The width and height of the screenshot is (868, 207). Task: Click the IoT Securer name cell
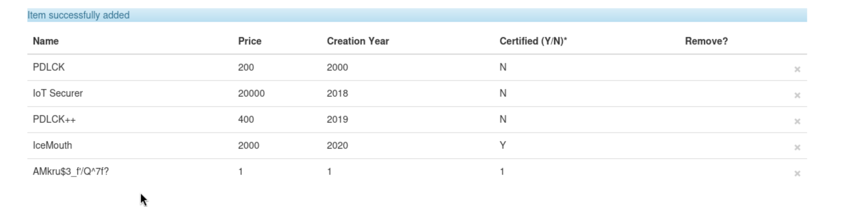[x=58, y=93]
